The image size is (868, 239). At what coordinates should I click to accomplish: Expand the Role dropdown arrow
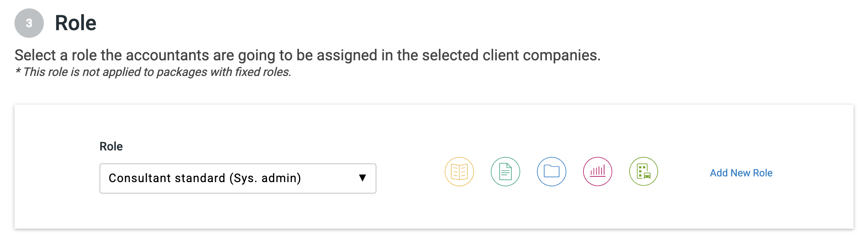362,178
